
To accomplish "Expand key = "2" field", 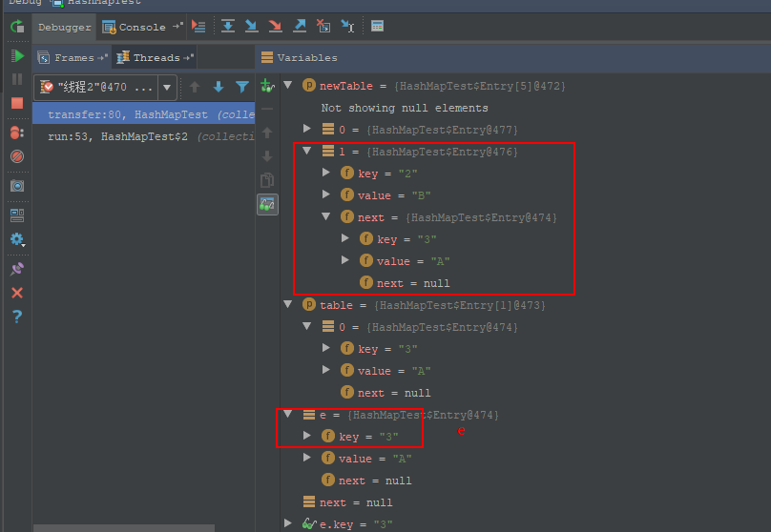I will click(326, 173).
